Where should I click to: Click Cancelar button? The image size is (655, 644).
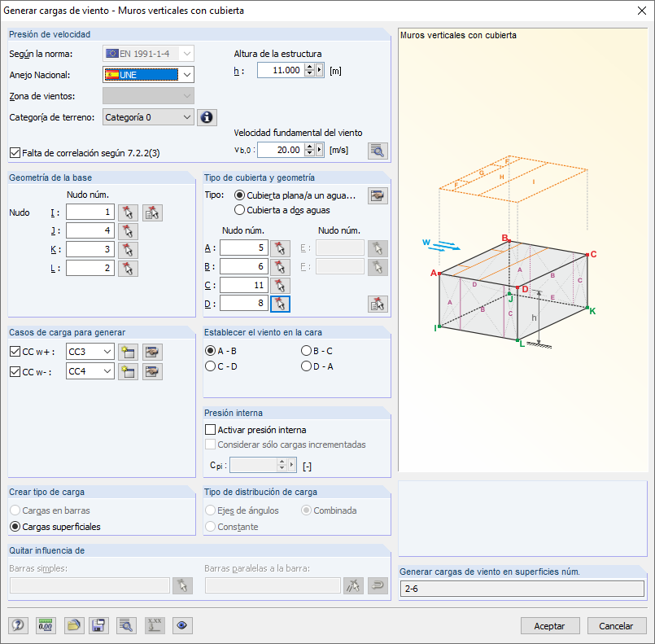click(617, 626)
